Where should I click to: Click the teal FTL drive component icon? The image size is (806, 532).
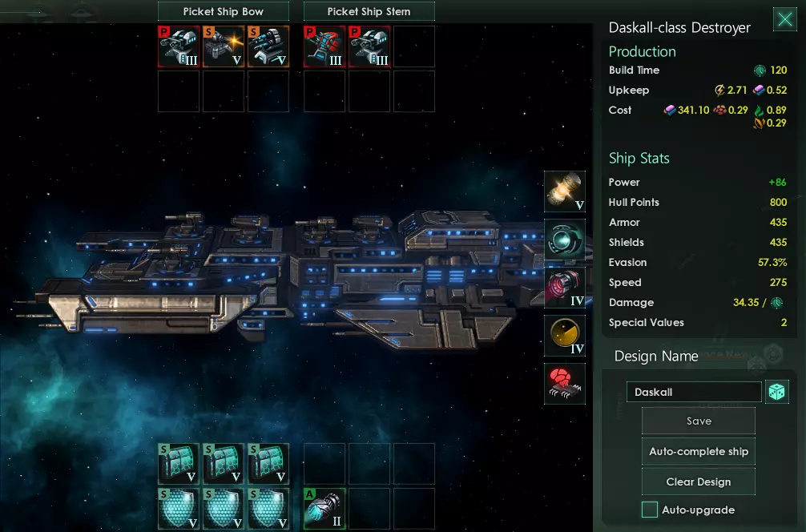(x=564, y=240)
